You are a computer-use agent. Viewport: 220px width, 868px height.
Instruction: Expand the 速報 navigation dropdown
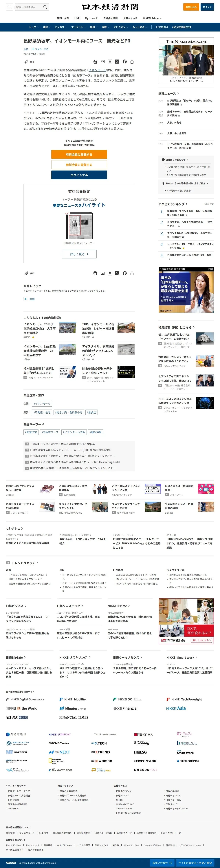click(x=47, y=27)
